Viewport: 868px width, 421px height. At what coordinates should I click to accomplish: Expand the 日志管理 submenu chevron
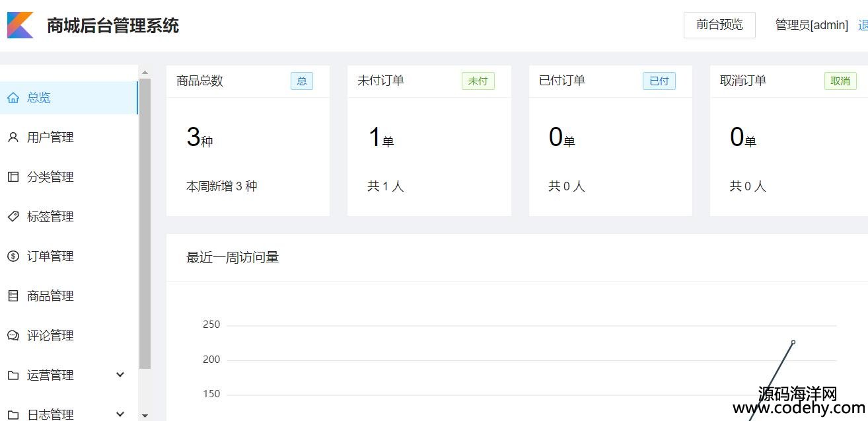pyautogui.click(x=120, y=414)
